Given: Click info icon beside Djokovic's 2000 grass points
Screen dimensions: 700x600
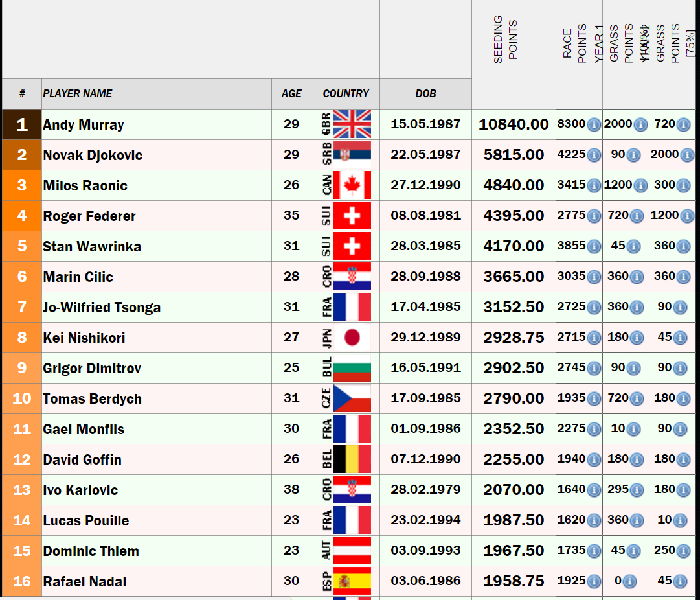Looking at the screenshot, I should point(687,155).
